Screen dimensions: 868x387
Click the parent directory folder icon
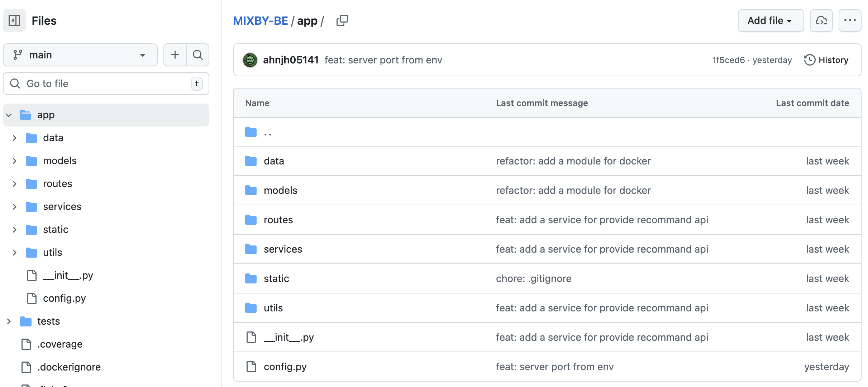coord(251,132)
